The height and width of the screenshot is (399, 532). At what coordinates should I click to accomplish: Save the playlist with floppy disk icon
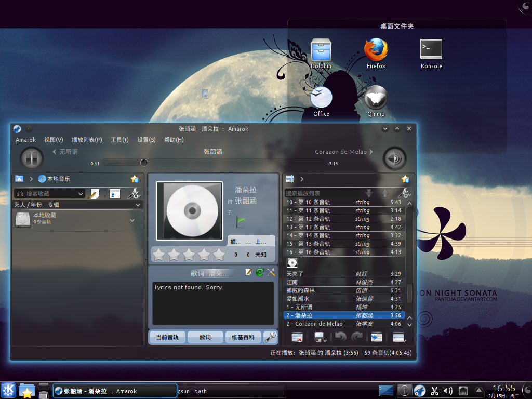tap(320, 337)
